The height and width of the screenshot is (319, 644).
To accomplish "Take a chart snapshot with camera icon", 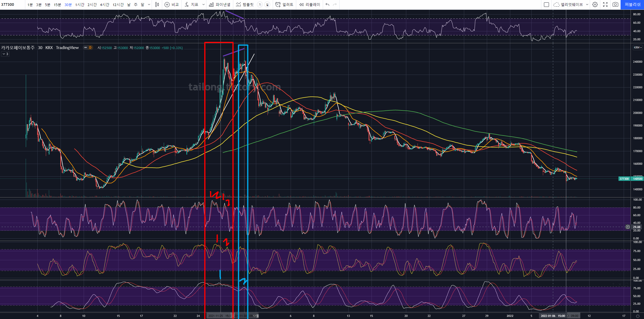I will [615, 4].
